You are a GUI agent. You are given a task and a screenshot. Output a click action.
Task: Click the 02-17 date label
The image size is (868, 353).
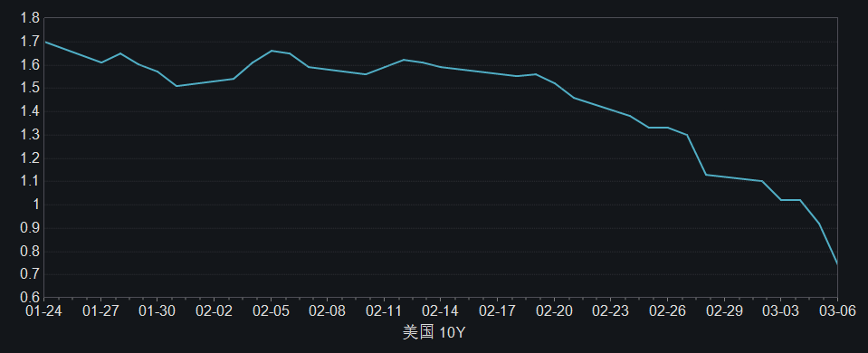click(497, 311)
